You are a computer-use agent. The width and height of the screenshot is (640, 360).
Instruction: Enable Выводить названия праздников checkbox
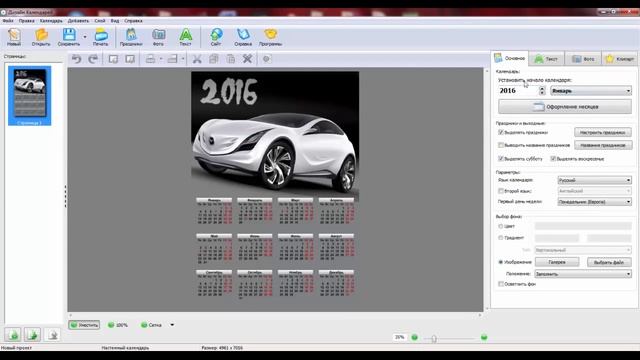(x=501, y=145)
